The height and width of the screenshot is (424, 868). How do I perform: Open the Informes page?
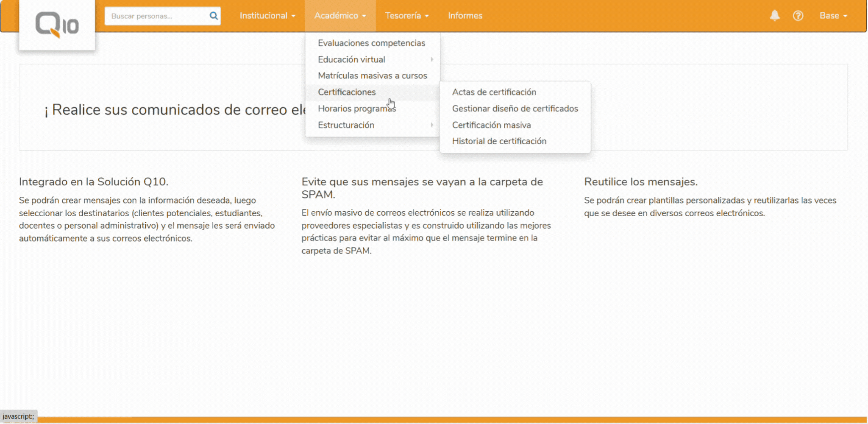(465, 16)
